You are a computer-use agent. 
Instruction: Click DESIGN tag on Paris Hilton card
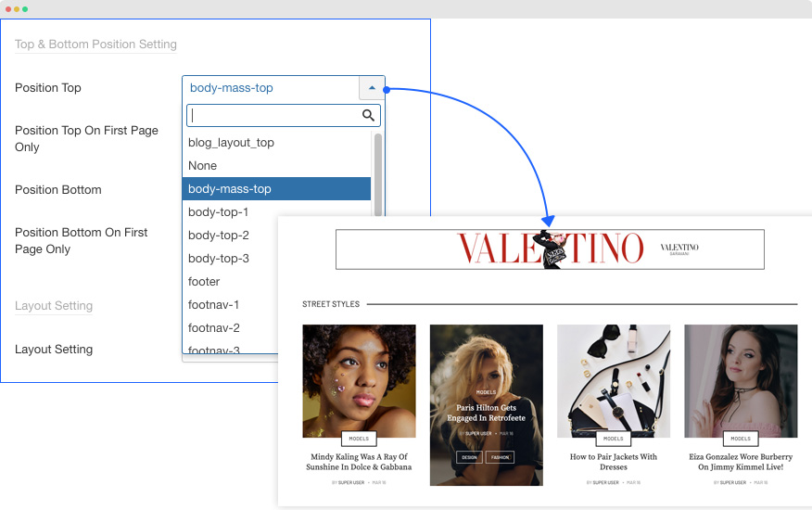469,457
